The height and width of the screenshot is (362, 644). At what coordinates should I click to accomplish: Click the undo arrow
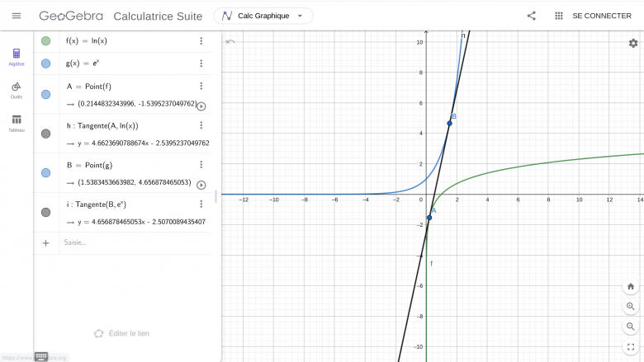(230, 41)
